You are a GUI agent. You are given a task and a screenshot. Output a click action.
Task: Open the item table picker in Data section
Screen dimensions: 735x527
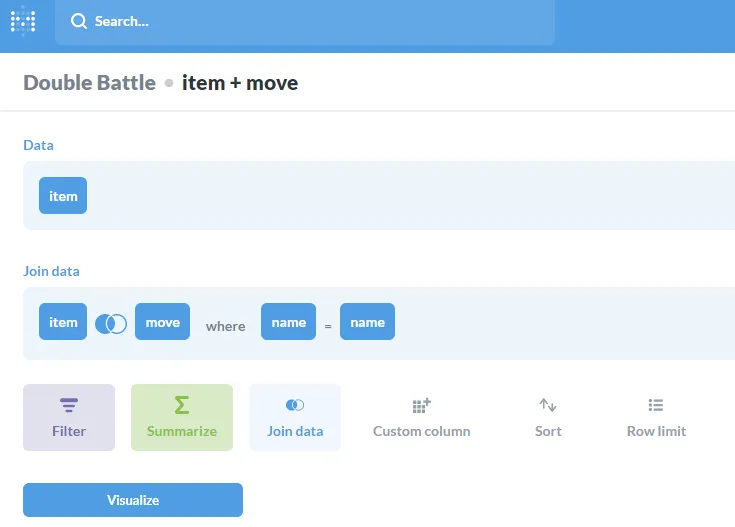63,196
